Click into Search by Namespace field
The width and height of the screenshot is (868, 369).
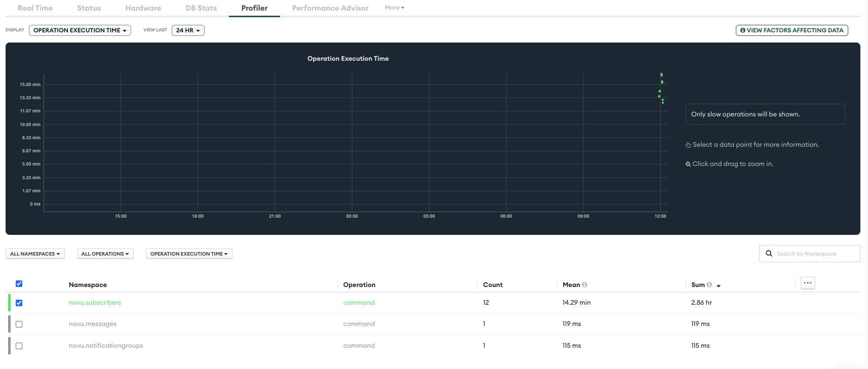(809, 254)
